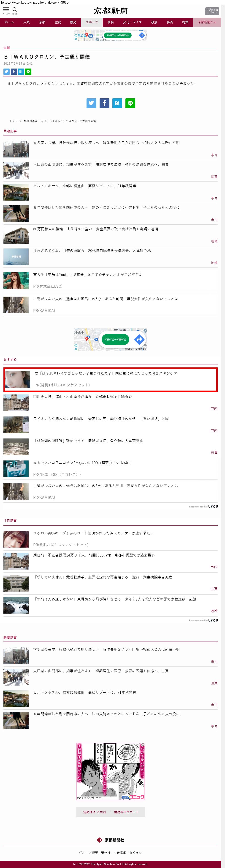Viewport: 225px width, 868px height.
Task: Click 10時00分～20時00分 button in lower ad
Action: pos(115,339)
